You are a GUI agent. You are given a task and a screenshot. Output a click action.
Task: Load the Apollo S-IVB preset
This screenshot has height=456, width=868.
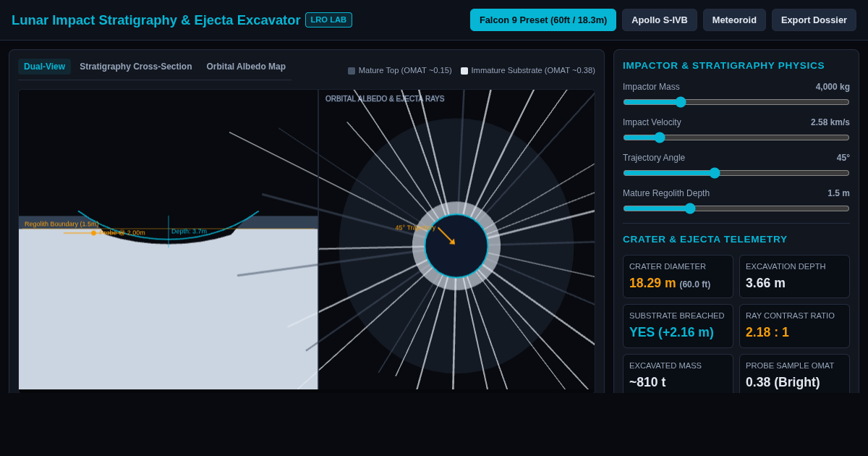pyautogui.click(x=660, y=20)
